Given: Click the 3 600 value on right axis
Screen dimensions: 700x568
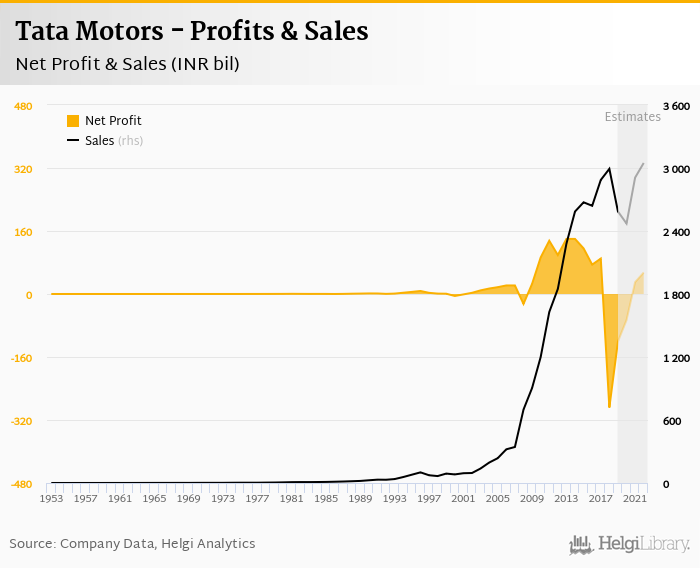Looking at the screenshot, I should tap(677, 106).
